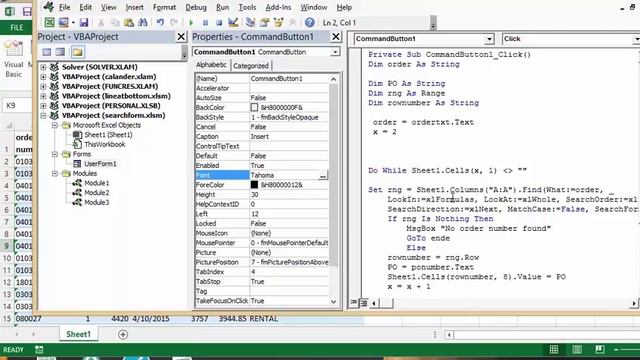Collapse the Forms folder

(x=55, y=154)
